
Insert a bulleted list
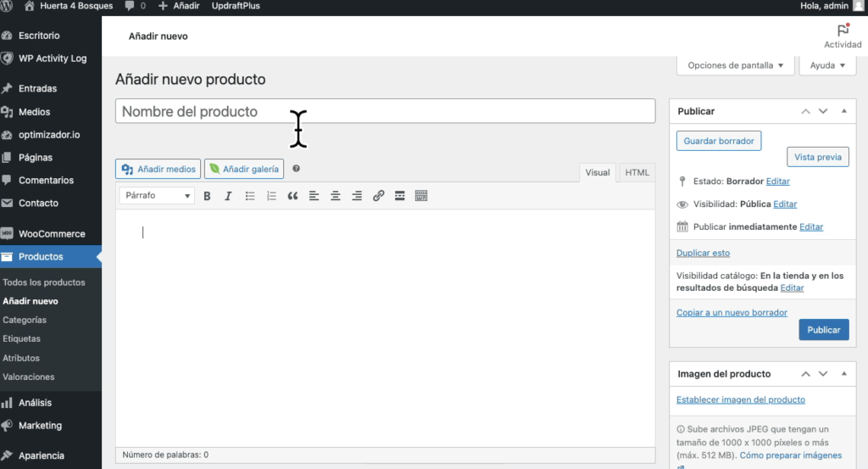(x=250, y=196)
